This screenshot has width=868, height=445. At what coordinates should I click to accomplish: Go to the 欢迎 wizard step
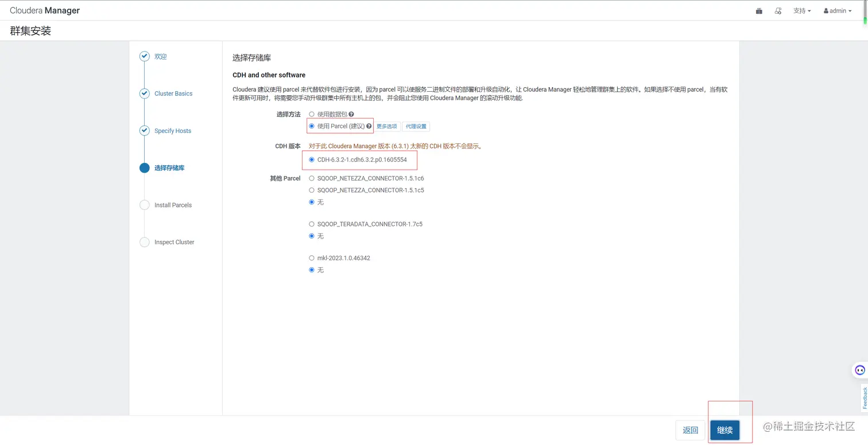point(160,56)
